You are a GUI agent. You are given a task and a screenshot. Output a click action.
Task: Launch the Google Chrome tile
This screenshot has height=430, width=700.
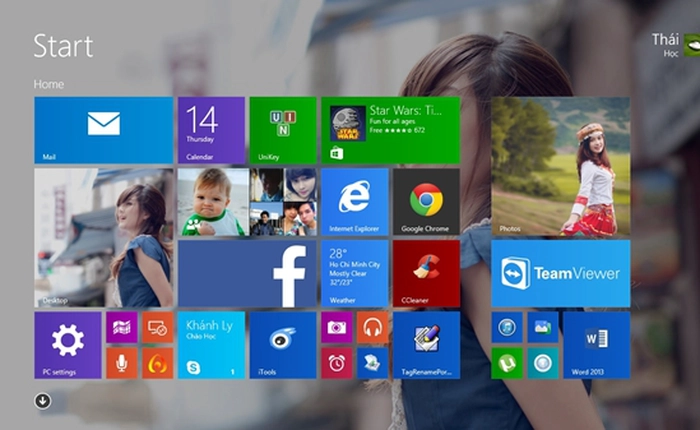point(426,202)
